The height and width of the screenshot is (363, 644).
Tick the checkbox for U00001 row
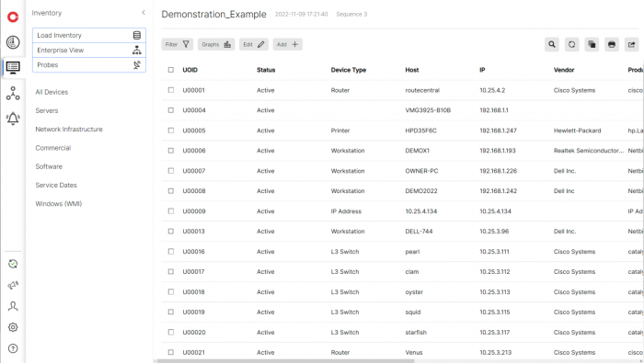click(x=171, y=90)
